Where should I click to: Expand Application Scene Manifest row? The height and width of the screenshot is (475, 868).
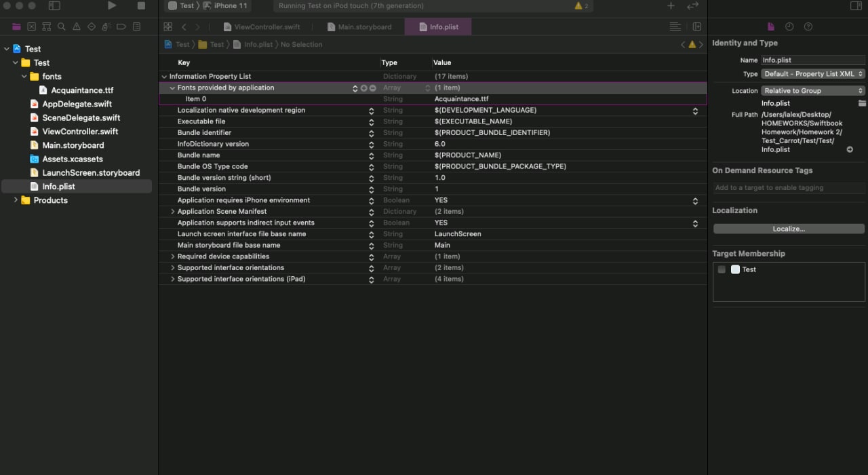[x=172, y=212]
